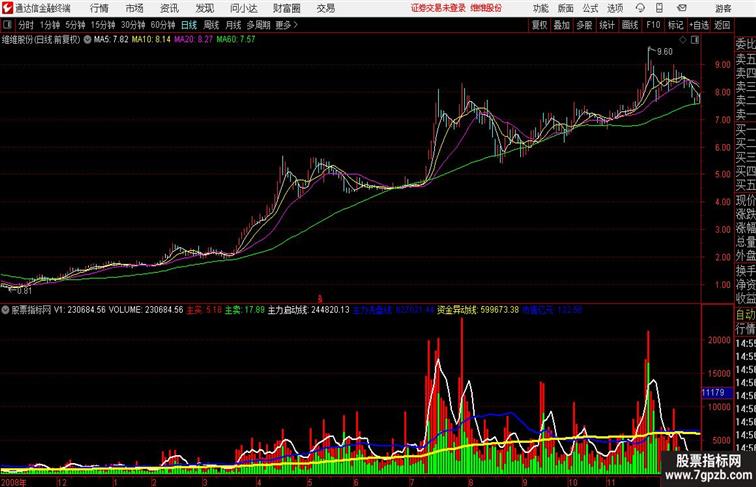Open the 资讯 menu
Viewport: 756px width, 487px height.
pos(169,8)
